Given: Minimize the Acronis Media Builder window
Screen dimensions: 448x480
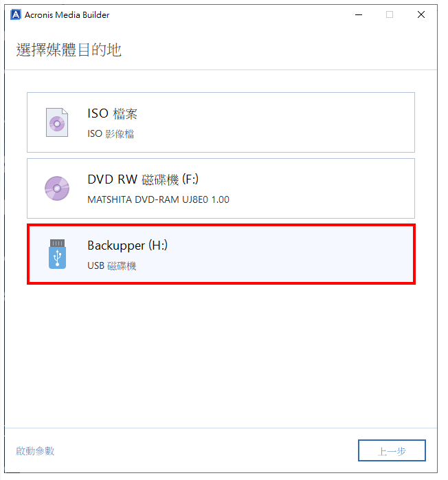Looking at the screenshot, I should pyautogui.click(x=359, y=14).
